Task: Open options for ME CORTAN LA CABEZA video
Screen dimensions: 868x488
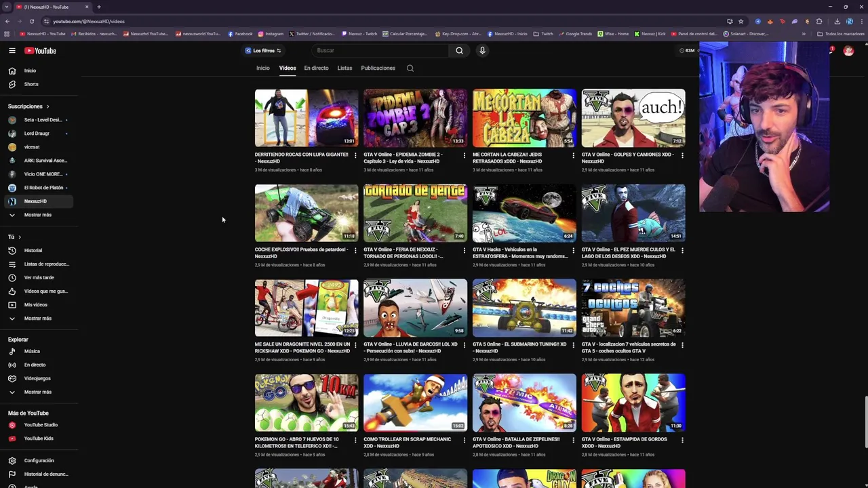Action: click(x=573, y=155)
